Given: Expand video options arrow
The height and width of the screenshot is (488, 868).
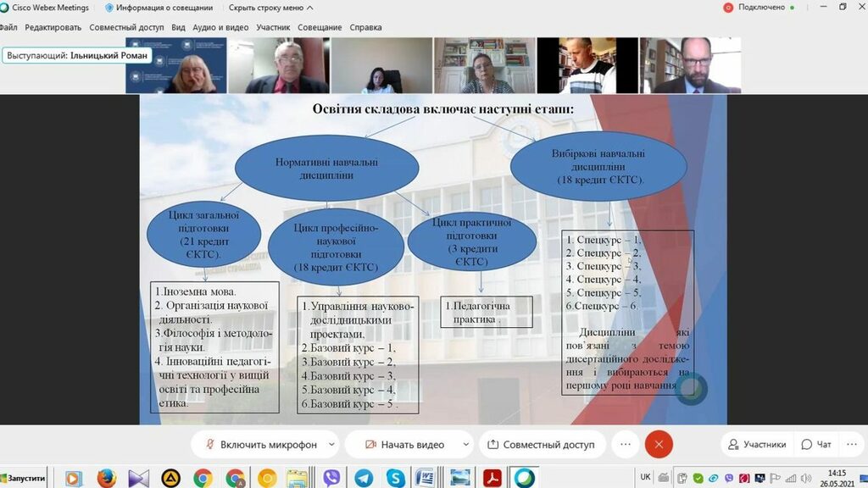Looking at the screenshot, I should [466, 444].
